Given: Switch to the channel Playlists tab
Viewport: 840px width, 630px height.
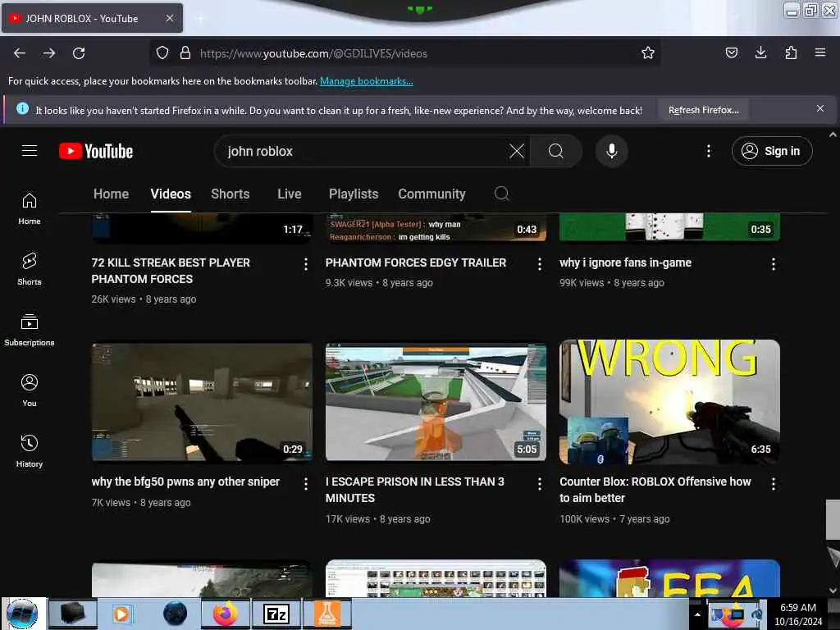Looking at the screenshot, I should (x=354, y=194).
